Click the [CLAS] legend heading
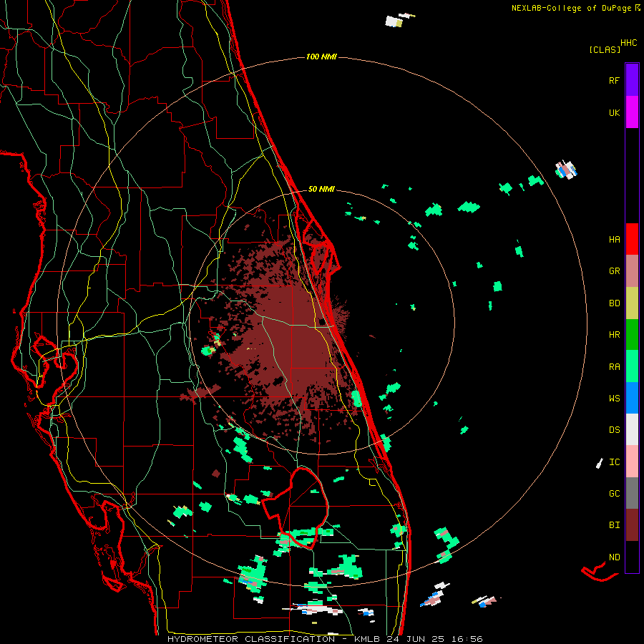Screen dimensions: 644x644 tap(605, 49)
